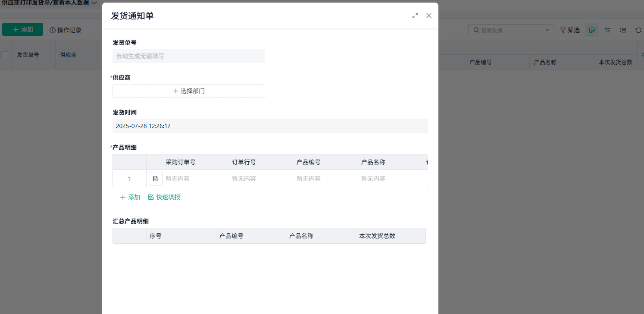The image size is (644, 314).
Task: Click the data selection icon in row 1
Action: (x=156, y=178)
